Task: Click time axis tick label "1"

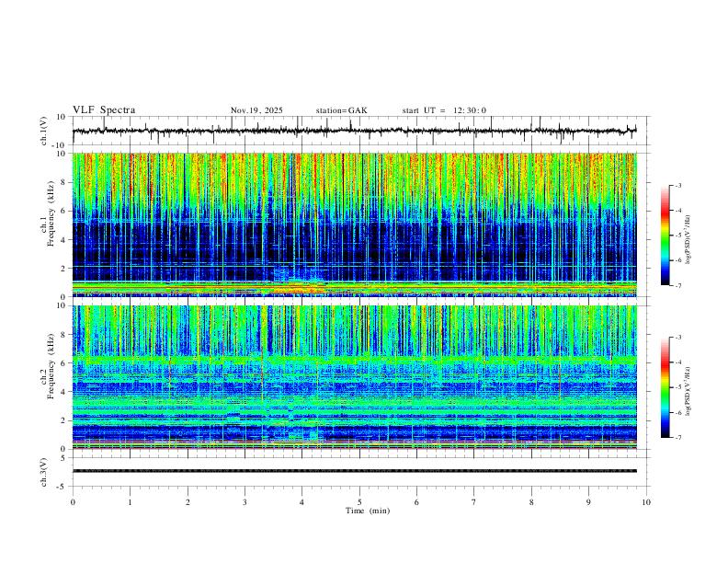Action: [x=130, y=502]
